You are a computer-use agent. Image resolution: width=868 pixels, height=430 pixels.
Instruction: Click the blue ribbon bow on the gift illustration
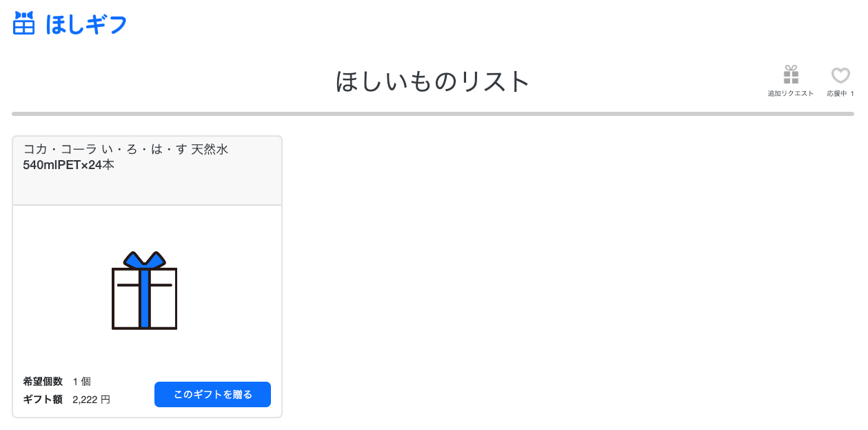click(145, 260)
